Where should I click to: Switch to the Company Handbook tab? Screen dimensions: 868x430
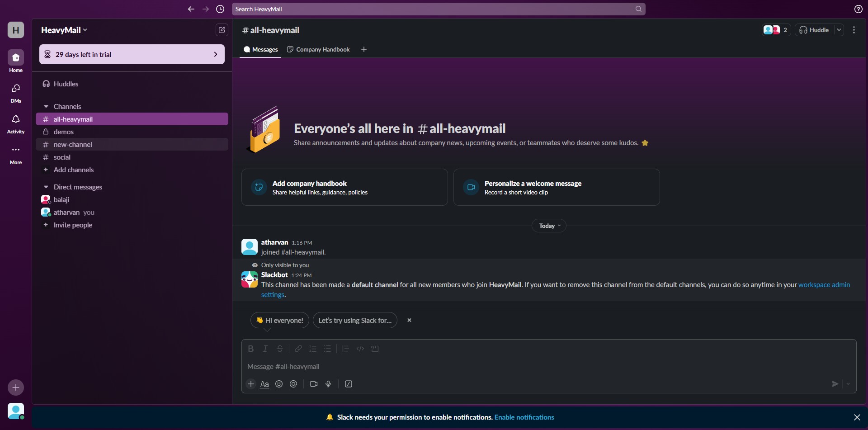318,49
